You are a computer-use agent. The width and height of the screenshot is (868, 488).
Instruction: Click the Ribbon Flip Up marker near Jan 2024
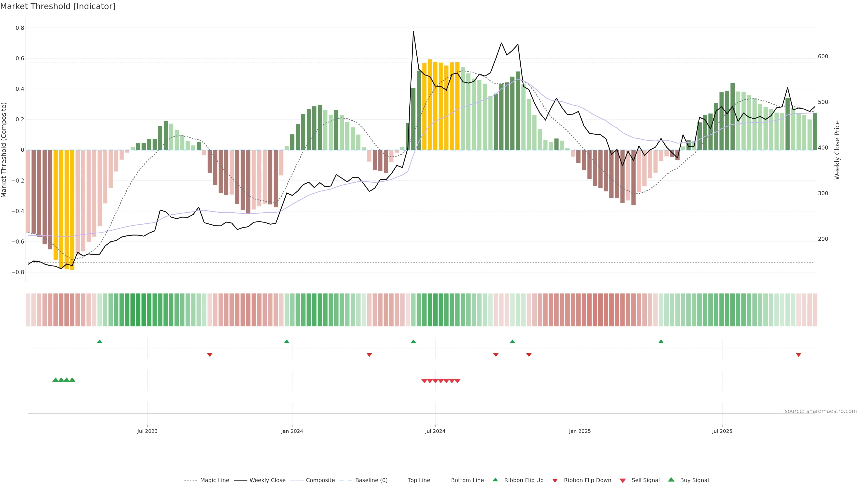(286, 342)
